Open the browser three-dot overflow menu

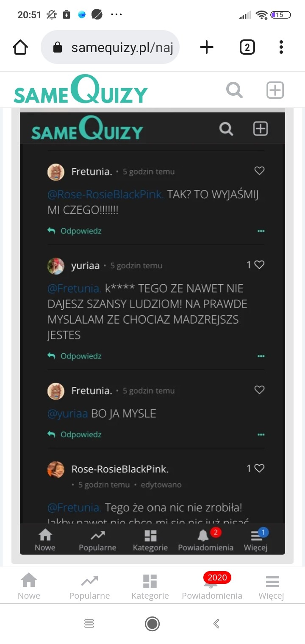281,47
